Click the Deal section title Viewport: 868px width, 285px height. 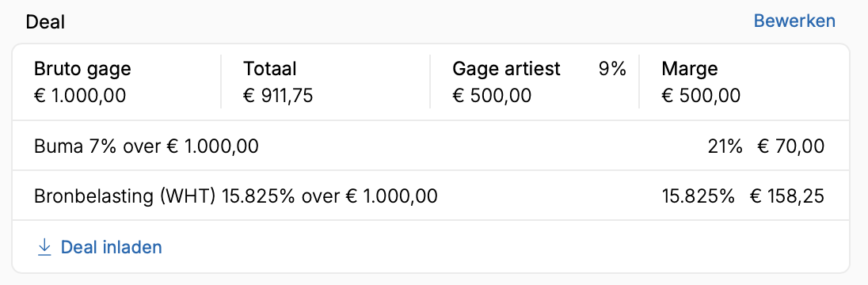[45, 22]
